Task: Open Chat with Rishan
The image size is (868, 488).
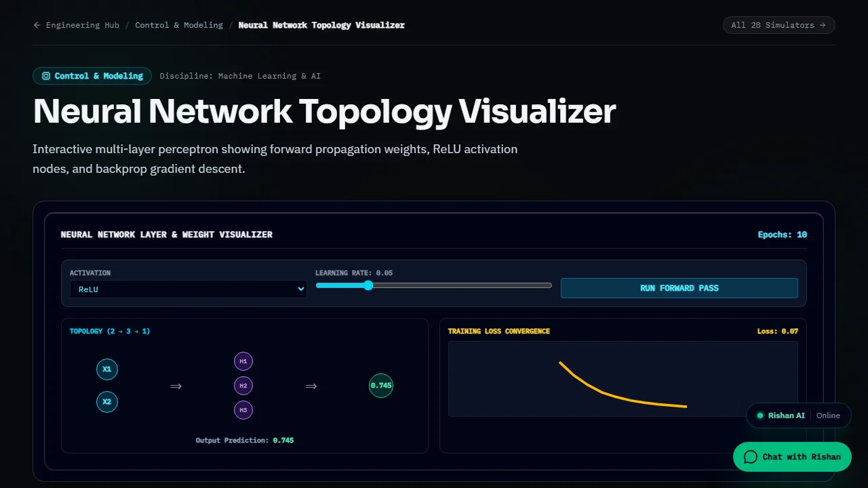Action: [x=792, y=457]
